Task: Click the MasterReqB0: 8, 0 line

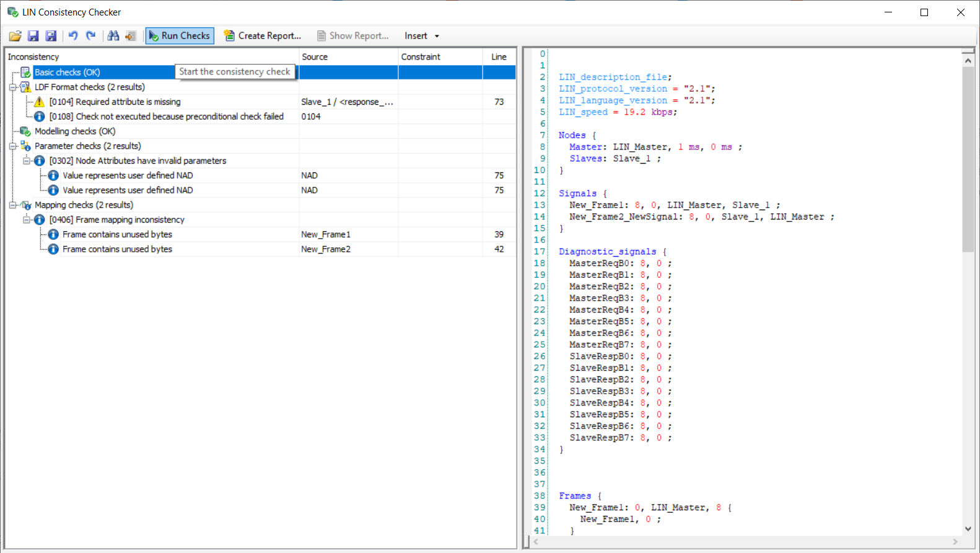Action: click(x=620, y=263)
